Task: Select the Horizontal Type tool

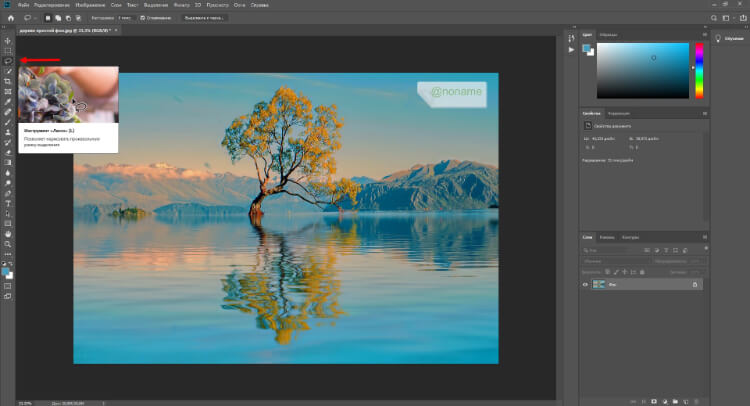Action: coord(8,204)
